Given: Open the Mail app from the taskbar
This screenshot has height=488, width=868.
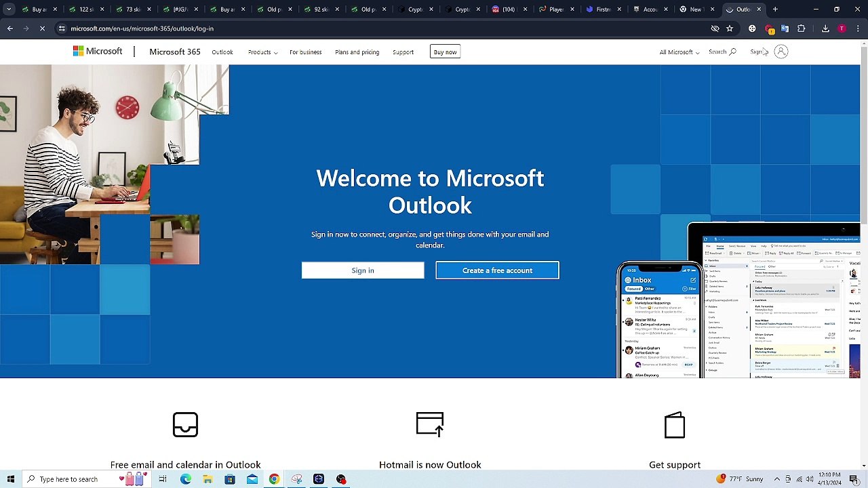Looking at the screenshot, I should (252, 479).
